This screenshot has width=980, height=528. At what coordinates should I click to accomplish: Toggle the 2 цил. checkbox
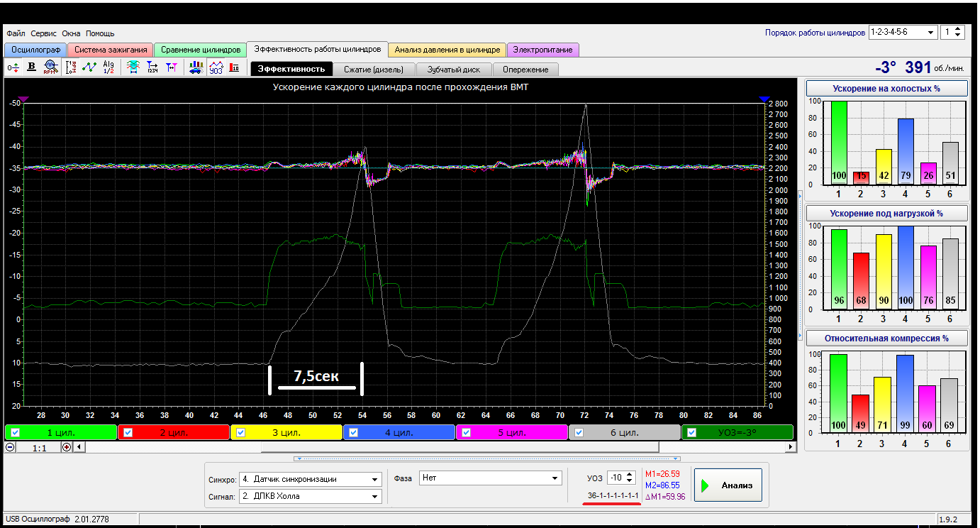tap(128, 432)
